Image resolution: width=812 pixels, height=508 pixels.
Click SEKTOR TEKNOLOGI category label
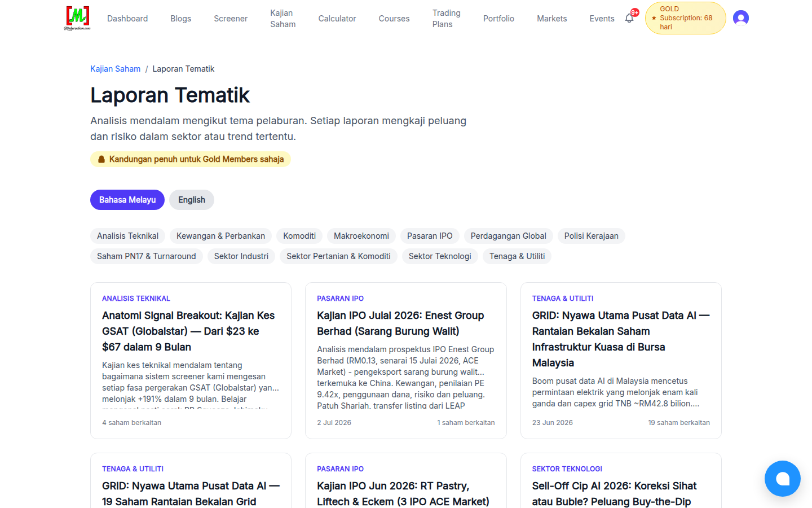[x=567, y=469]
